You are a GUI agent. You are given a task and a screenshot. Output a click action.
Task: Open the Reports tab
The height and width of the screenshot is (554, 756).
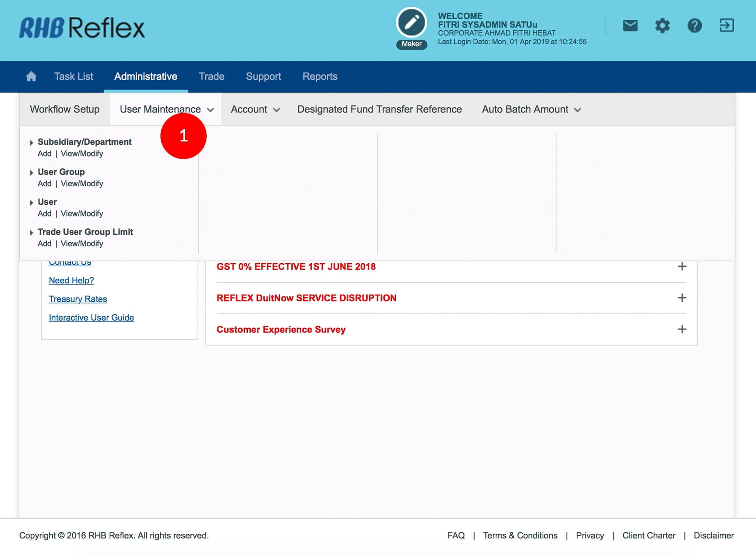coord(320,76)
